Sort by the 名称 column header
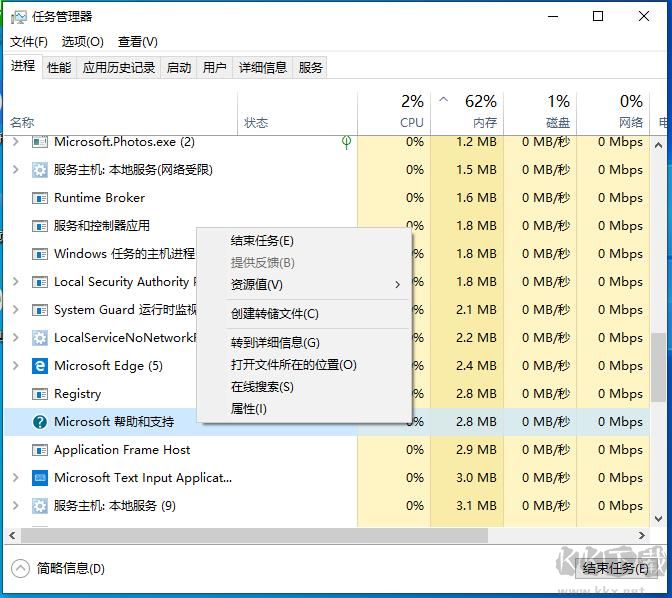This screenshot has height=598, width=672. (x=120, y=113)
